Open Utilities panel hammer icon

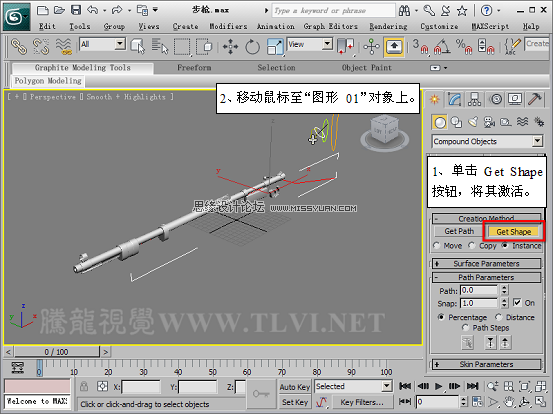tap(535, 99)
